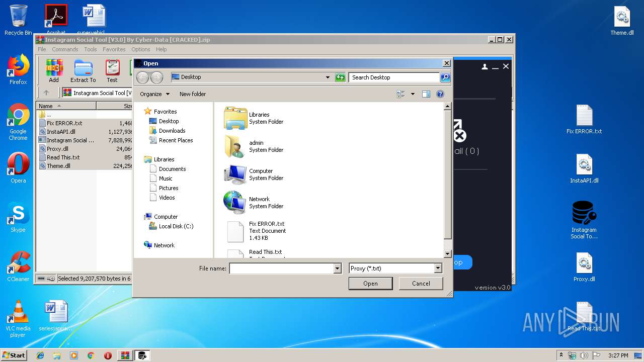644x362 pixels.
Task: Open the WinRAR Favorites menu
Action: coord(114,49)
